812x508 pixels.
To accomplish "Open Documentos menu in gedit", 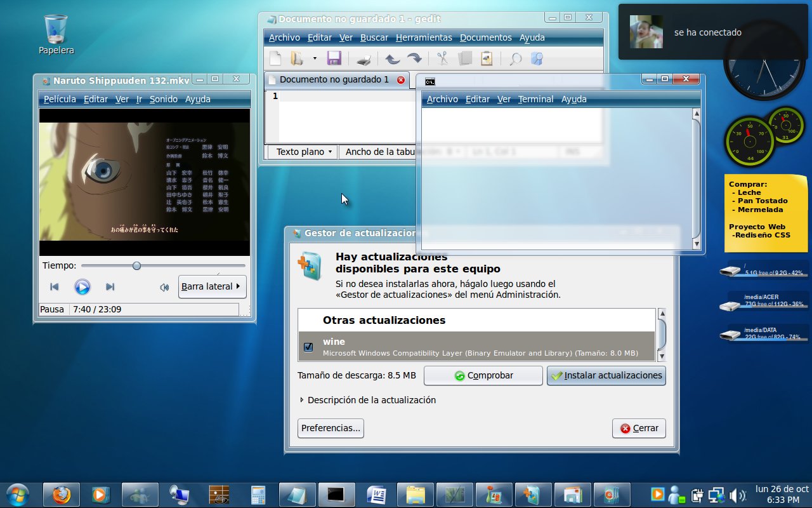I will tap(485, 37).
